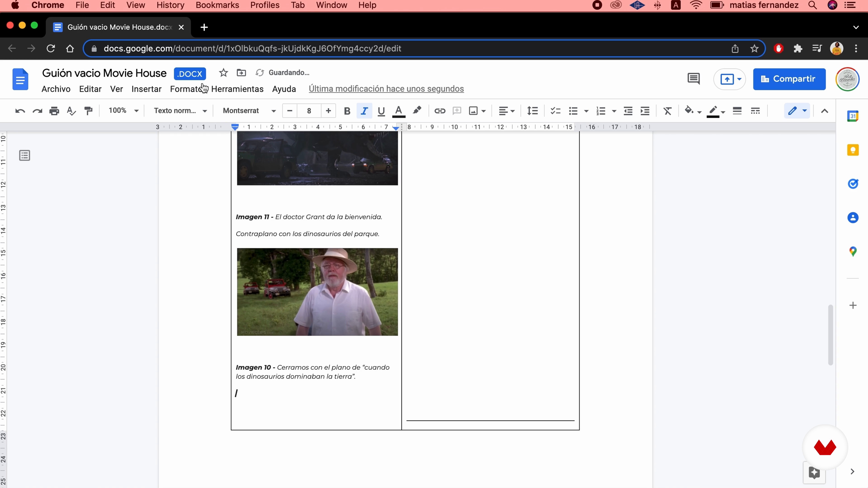Screen dimensions: 868x488
Task: Click the font size field
Action: click(x=309, y=111)
